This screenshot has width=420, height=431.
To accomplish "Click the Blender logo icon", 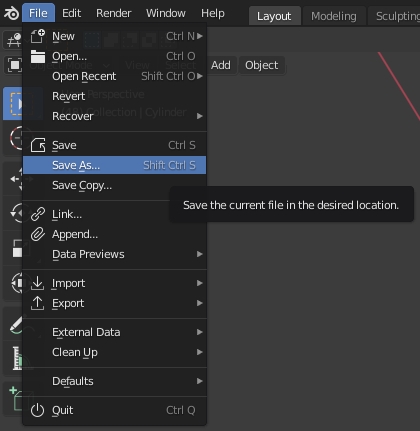I will (11, 13).
